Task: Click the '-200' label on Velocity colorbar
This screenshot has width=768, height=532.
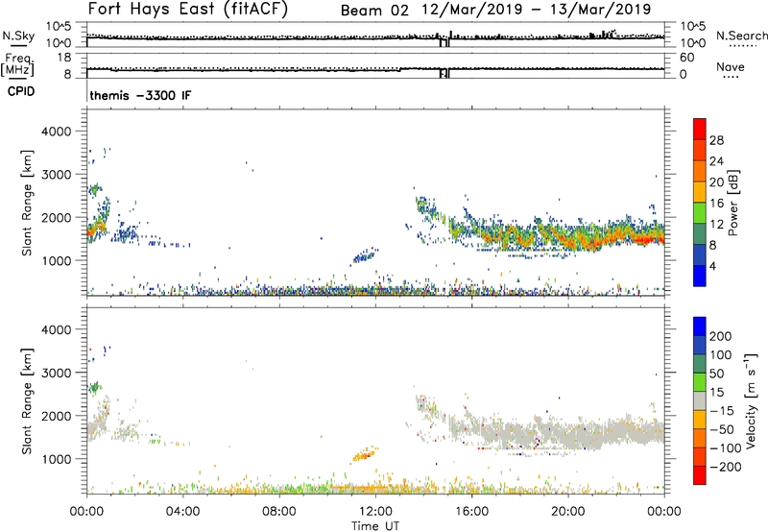Action: pos(725,467)
